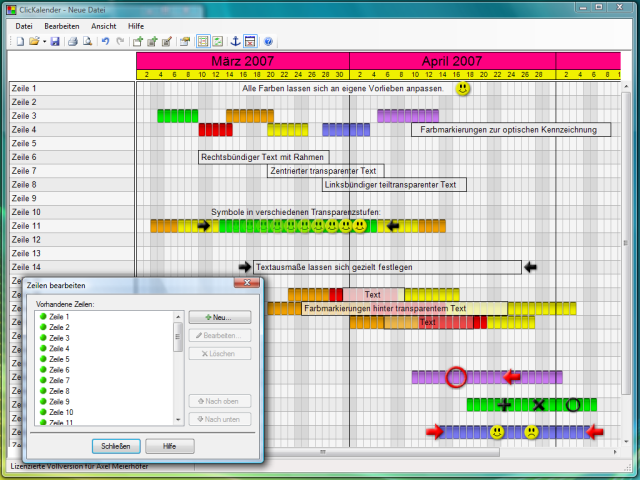Screen dimensions: 640x480
Task: Open the dropdown arrow beside Open folder
Action: pos(43,41)
